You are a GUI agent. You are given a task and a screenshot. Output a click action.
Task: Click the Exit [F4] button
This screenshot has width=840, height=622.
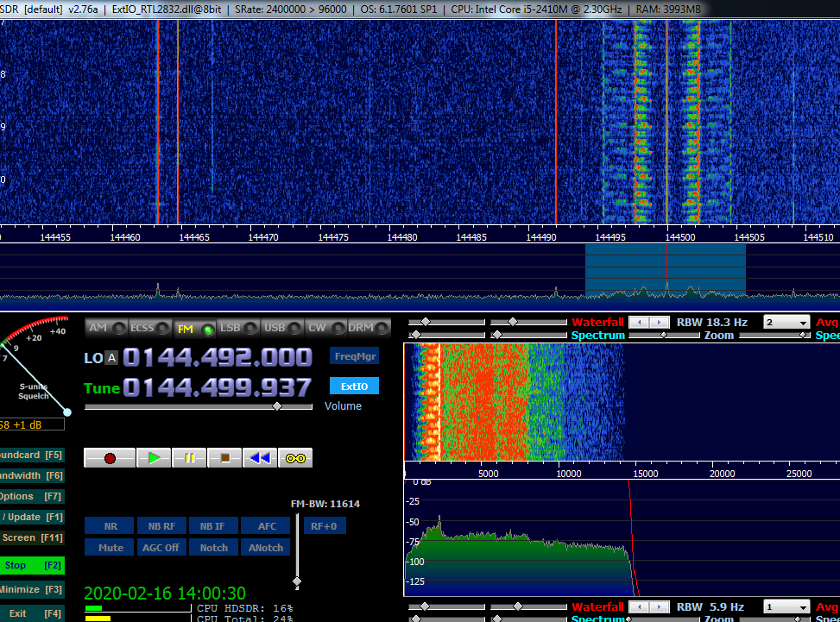(32, 613)
